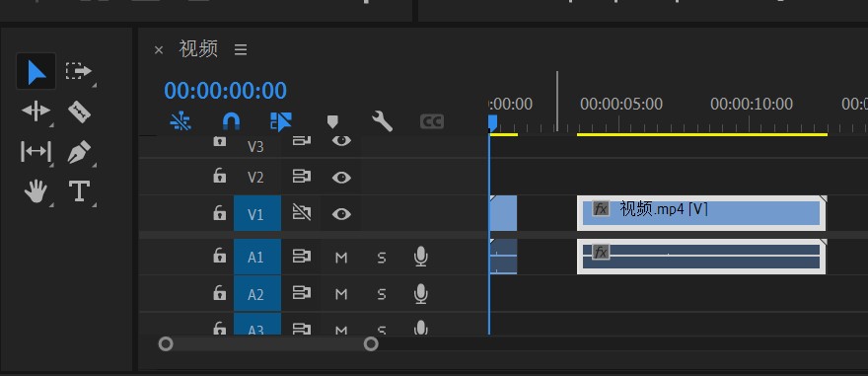The height and width of the screenshot is (376, 868).
Task: Add a marker to the timeline
Action: (x=332, y=121)
